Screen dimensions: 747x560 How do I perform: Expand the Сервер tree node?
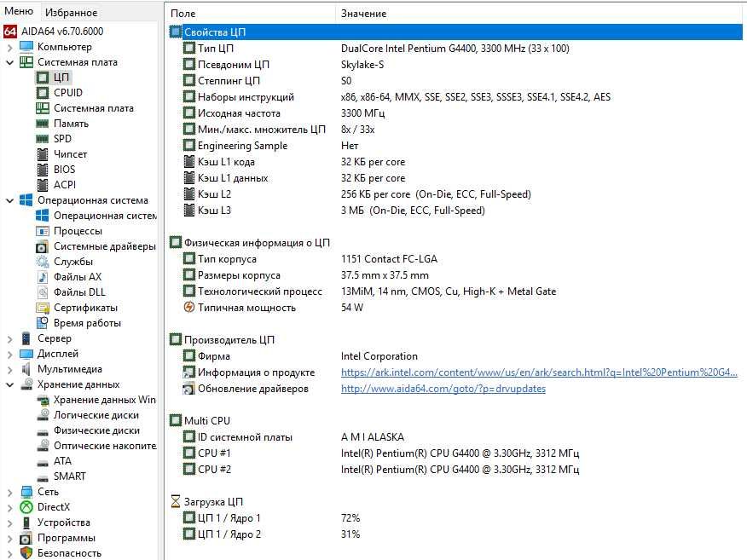[9, 338]
